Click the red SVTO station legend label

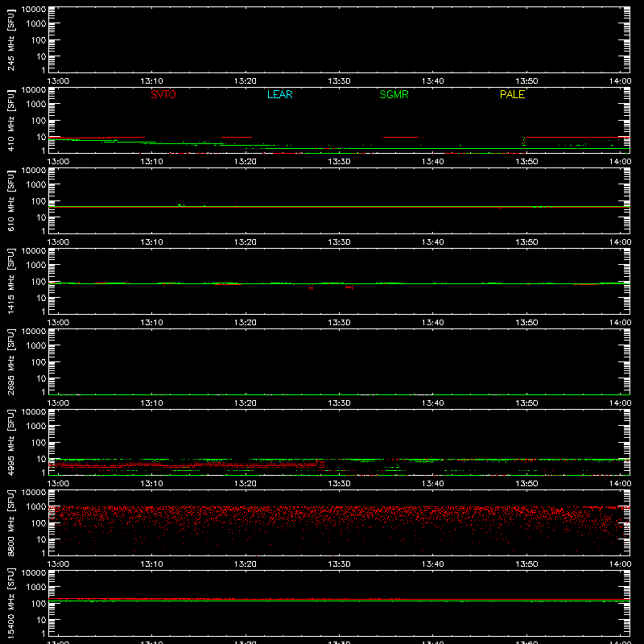tap(163, 94)
